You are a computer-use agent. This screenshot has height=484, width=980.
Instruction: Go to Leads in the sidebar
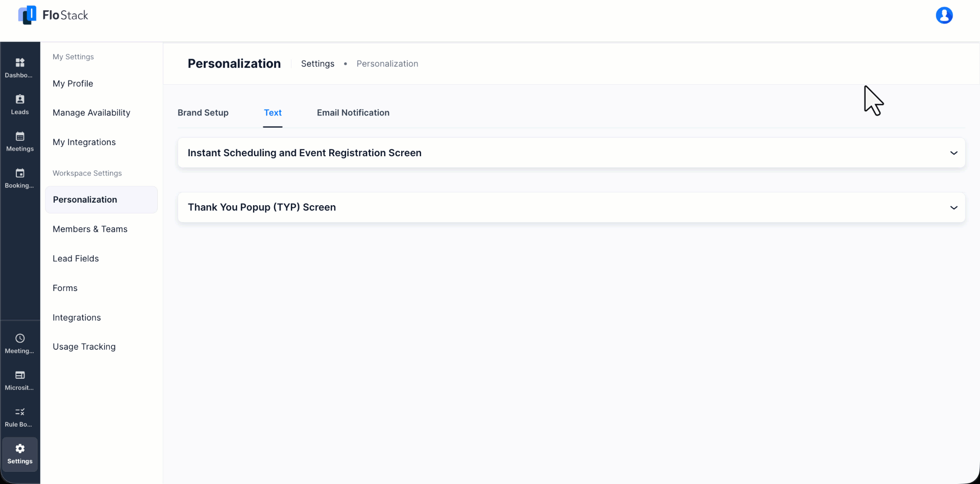[20, 105]
